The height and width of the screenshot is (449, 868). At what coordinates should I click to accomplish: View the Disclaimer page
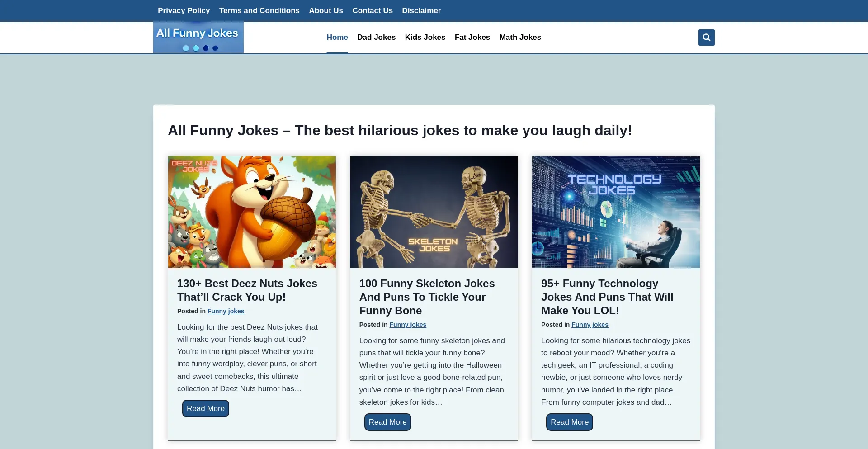(421, 10)
